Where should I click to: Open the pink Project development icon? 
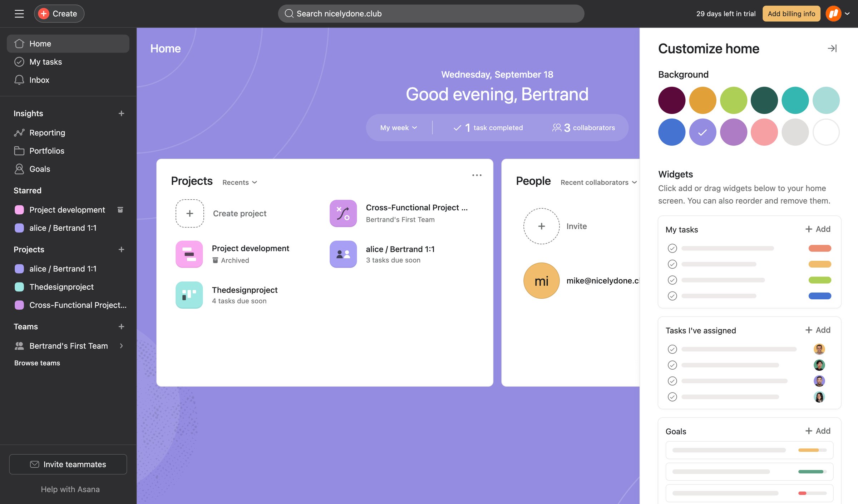point(189,254)
